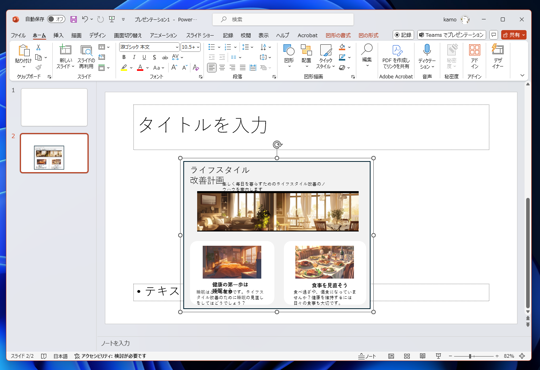Click the Undo arrow icon
Viewport: 540px width, 370px height.
pyautogui.click(x=85, y=19)
